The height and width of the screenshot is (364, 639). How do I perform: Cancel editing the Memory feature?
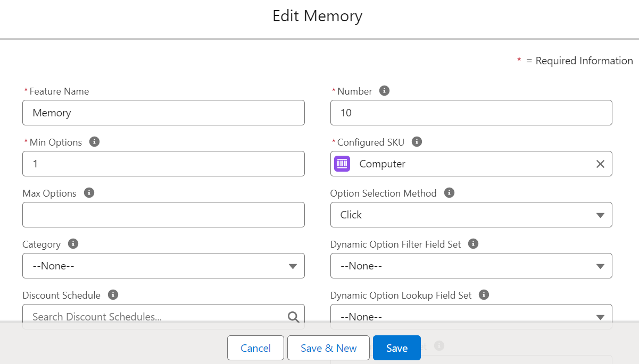(x=255, y=348)
